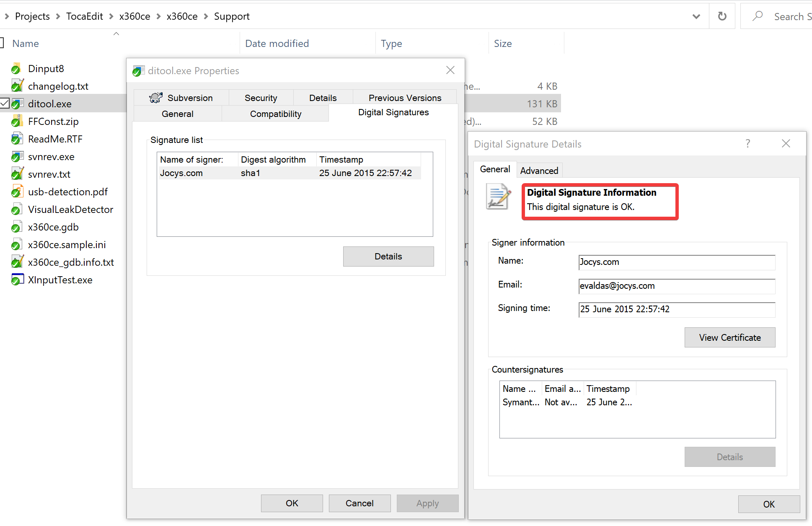Click the signature pen icon in Digital Signature Details
Screen dimensions: 812x526
coord(498,197)
